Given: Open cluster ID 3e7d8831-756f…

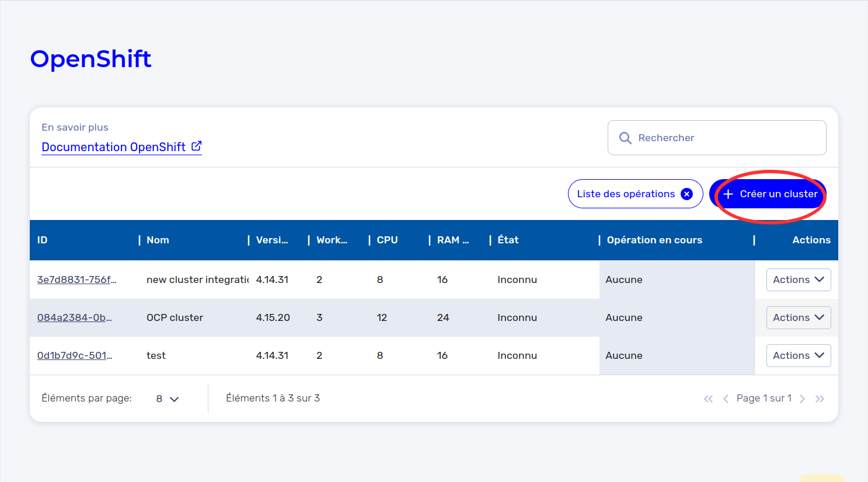Looking at the screenshot, I should pyautogui.click(x=77, y=280).
